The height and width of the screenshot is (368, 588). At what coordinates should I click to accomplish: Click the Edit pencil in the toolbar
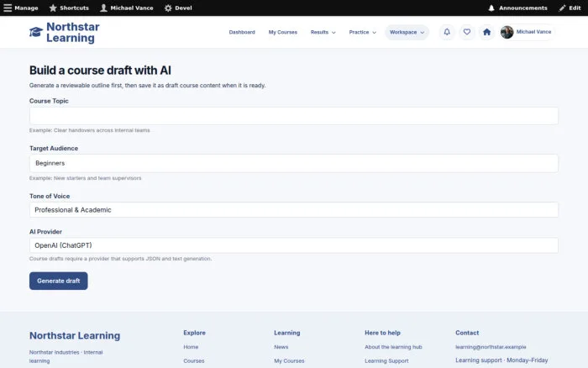click(570, 8)
